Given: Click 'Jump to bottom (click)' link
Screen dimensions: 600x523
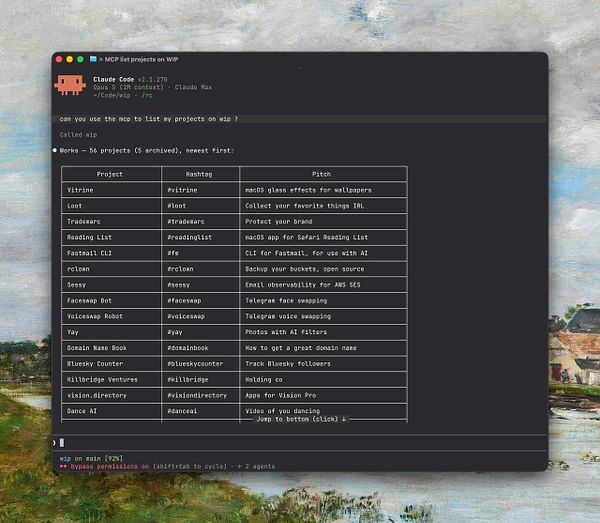Looking at the screenshot, I should pyautogui.click(x=301, y=419).
